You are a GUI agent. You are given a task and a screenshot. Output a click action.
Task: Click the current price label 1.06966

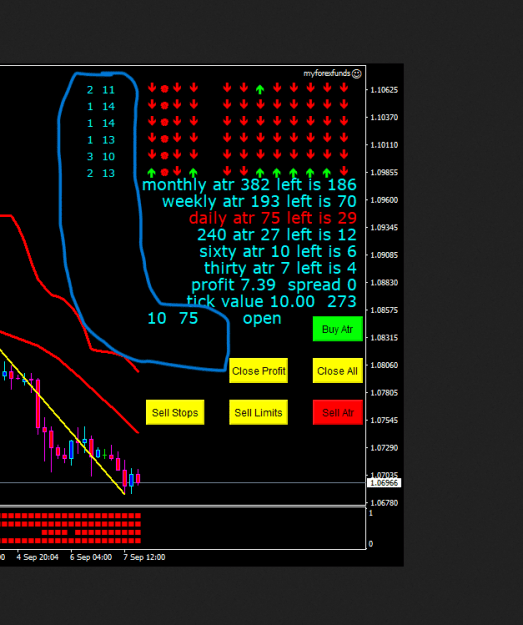[x=384, y=483]
